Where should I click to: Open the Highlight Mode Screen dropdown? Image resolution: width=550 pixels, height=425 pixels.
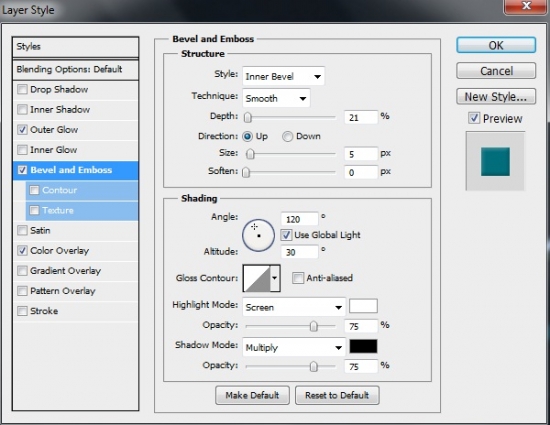[294, 308]
